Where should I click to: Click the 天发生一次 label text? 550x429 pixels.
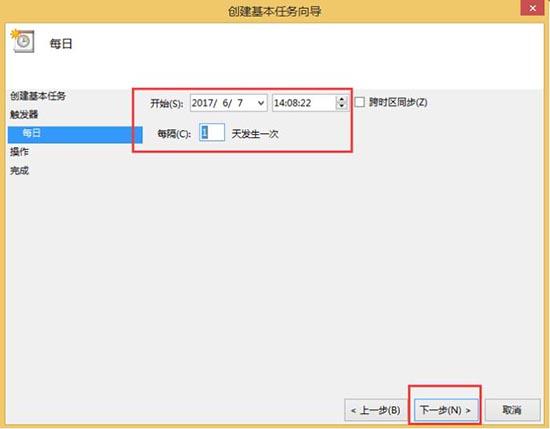tap(255, 134)
